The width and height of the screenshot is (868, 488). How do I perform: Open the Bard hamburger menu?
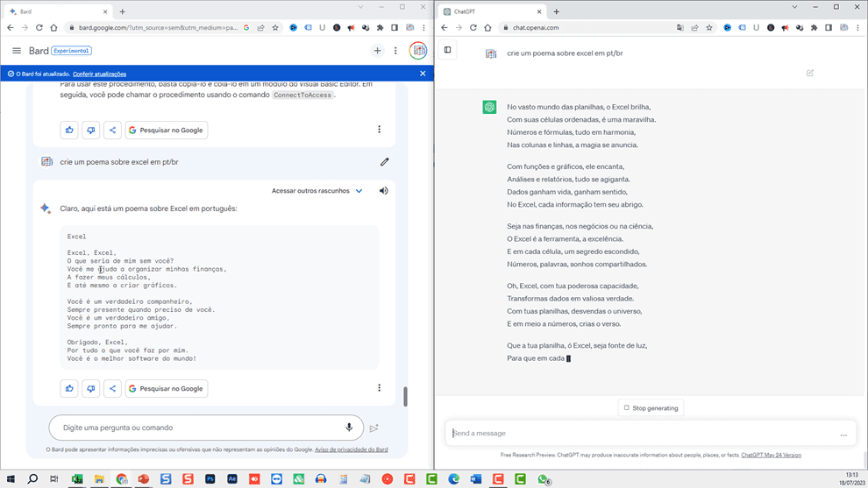coord(16,51)
